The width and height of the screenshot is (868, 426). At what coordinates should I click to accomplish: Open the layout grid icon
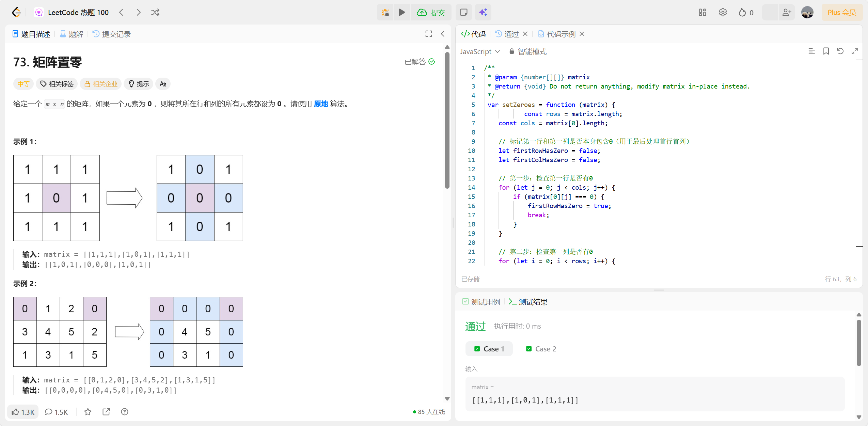coord(702,13)
